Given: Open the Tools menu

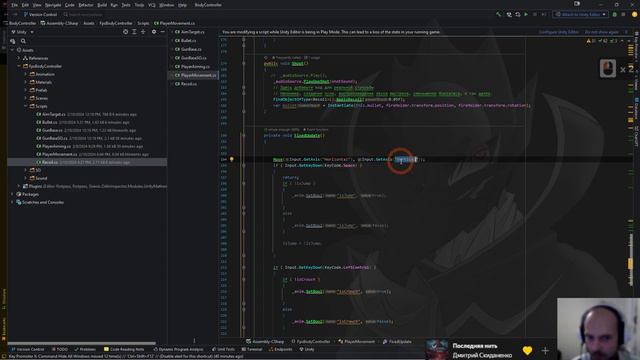Looking at the screenshot, I should point(139,5).
